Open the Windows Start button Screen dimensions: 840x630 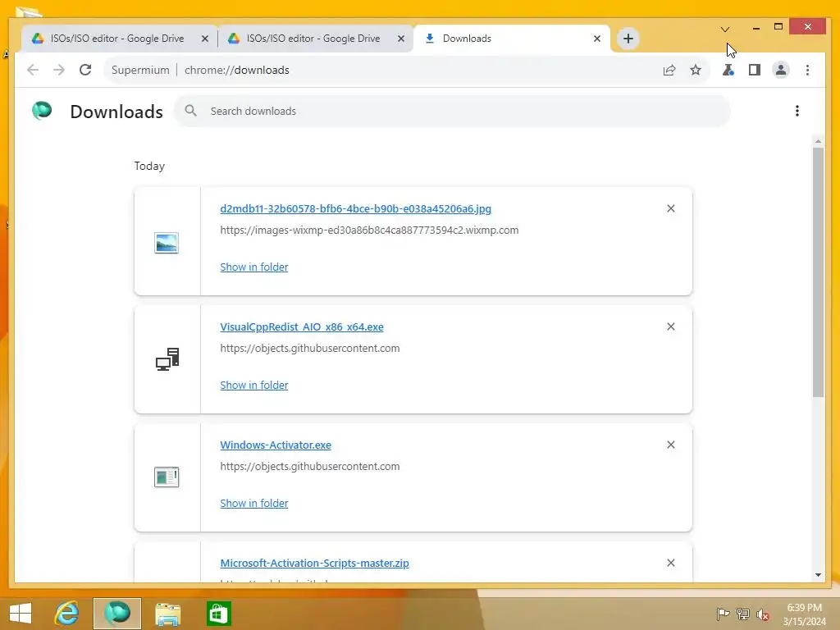pyautogui.click(x=21, y=614)
